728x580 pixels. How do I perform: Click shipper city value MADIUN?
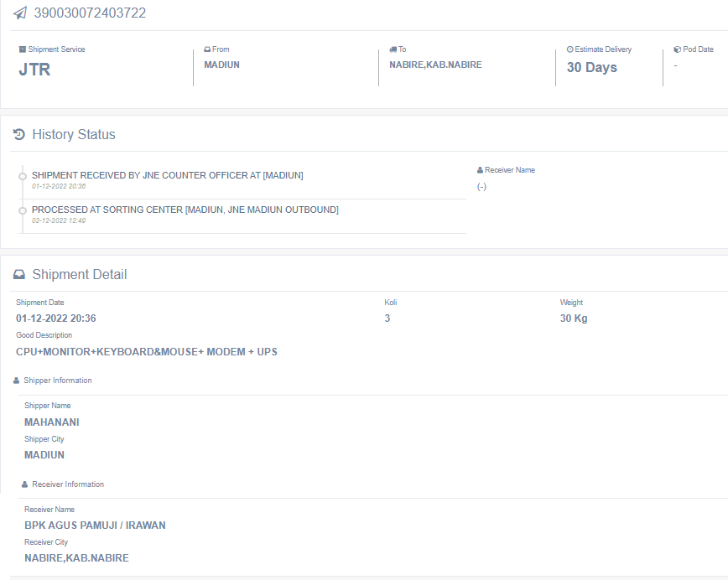click(x=44, y=455)
